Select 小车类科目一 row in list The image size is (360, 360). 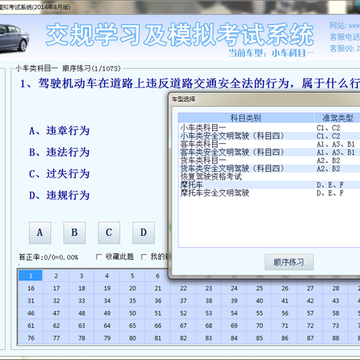click(269, 128)
